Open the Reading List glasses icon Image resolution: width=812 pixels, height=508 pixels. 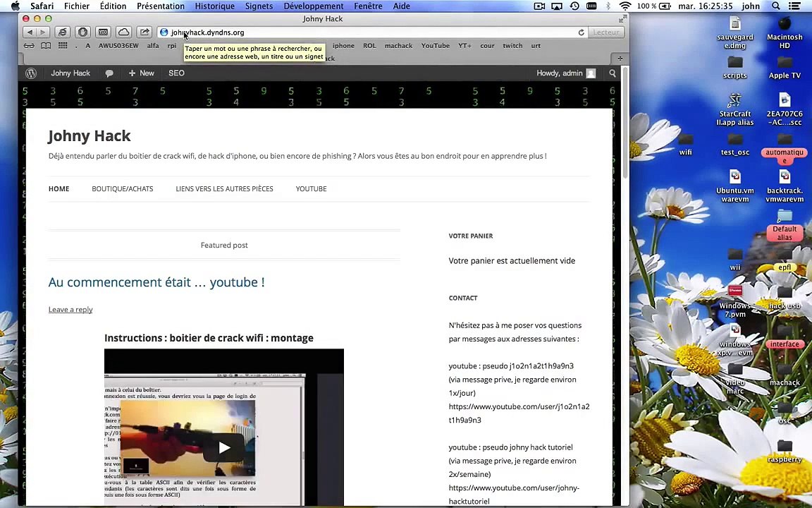[29, 46]
